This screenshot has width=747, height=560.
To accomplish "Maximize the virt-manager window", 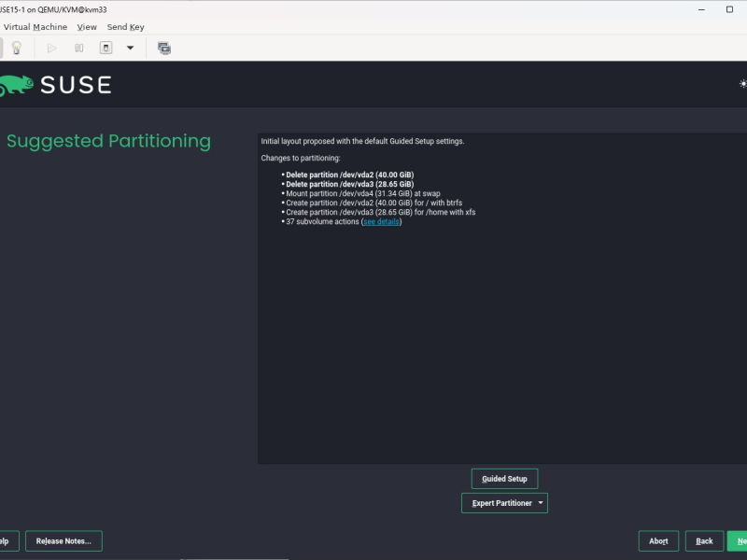I will pos(729,9).
